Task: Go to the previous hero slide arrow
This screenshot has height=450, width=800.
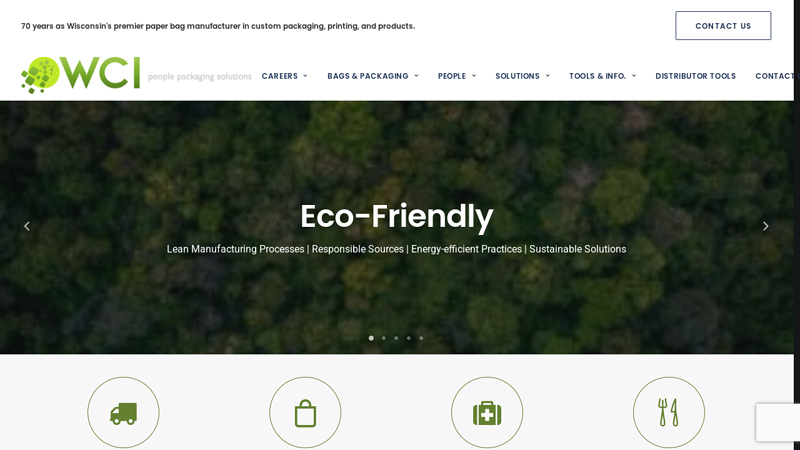Action: (27, 226)
